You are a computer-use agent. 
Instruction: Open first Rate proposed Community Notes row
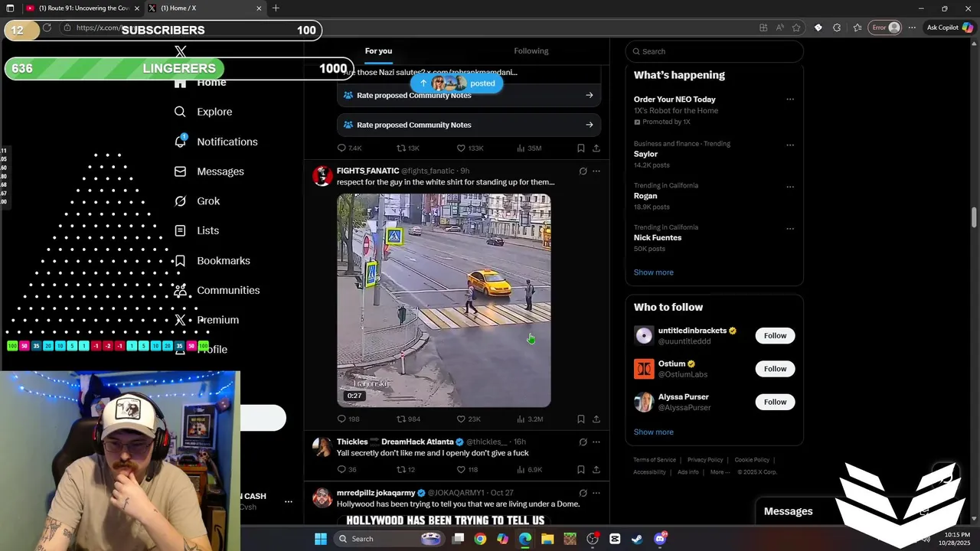(x=469, y=96)
